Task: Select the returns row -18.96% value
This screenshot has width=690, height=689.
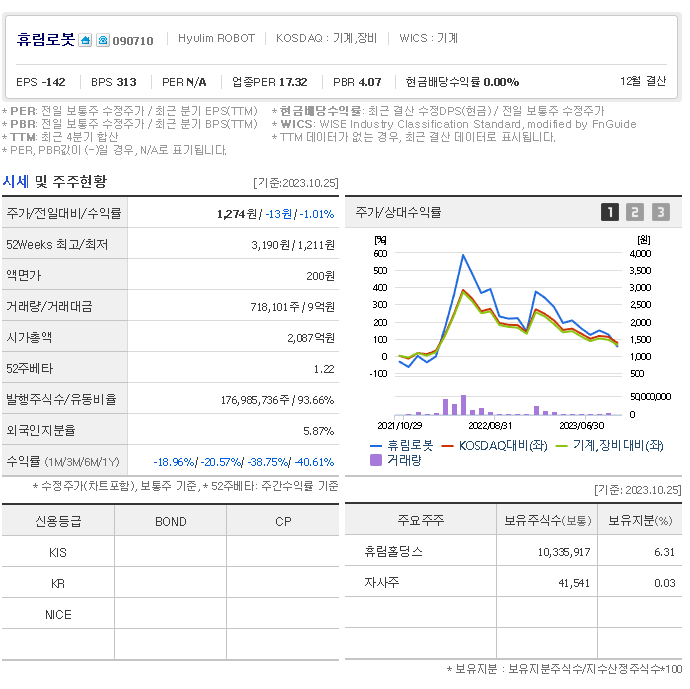Action: pyautogui.click(x=173, y=462)
